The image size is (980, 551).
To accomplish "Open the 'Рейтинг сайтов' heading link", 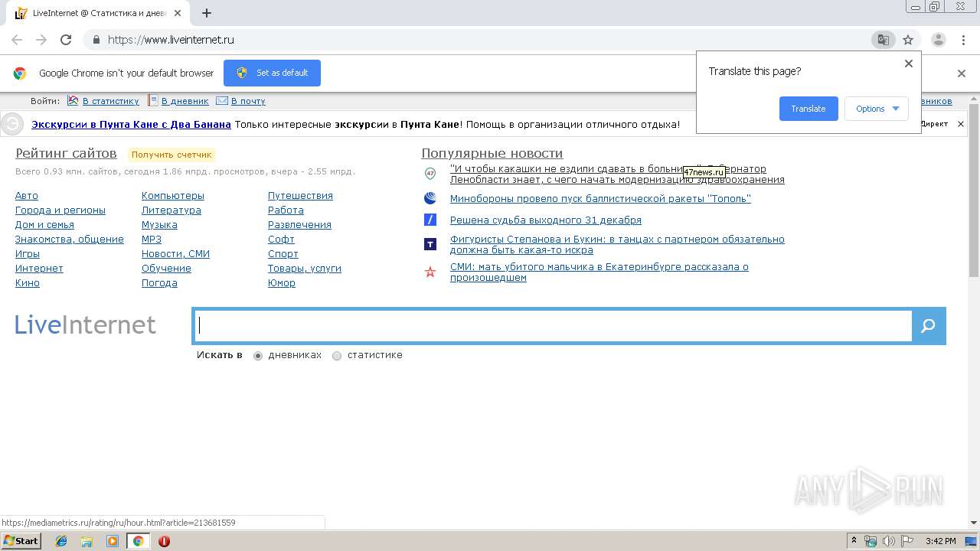I will point(66,153).
